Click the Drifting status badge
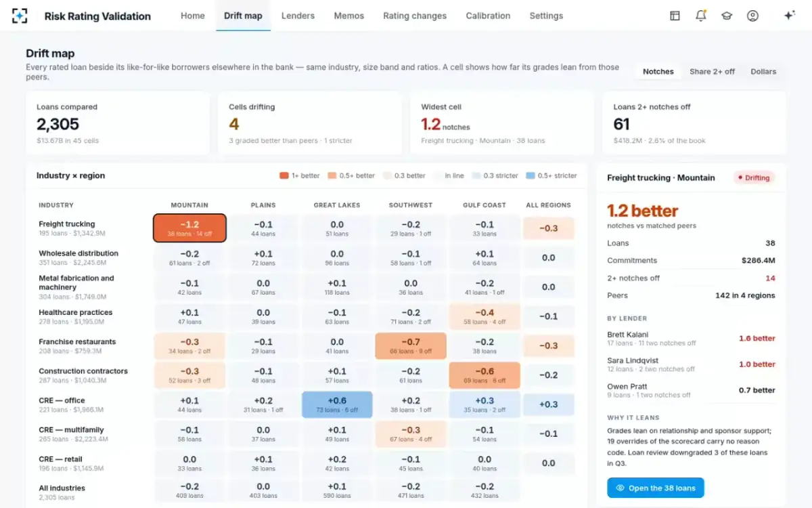The height and width of the screenshot is (508, 812). point(754,178)
